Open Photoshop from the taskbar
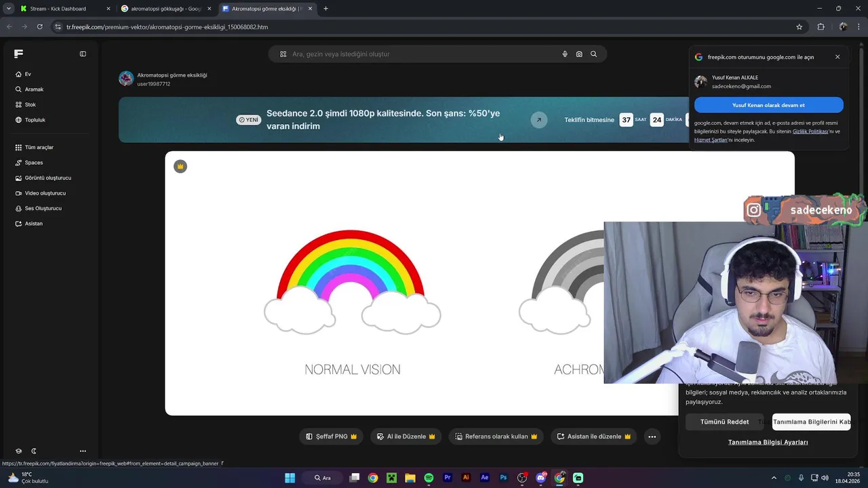The height and width of the screenshot is (488, 868). (x=503, y=478)
